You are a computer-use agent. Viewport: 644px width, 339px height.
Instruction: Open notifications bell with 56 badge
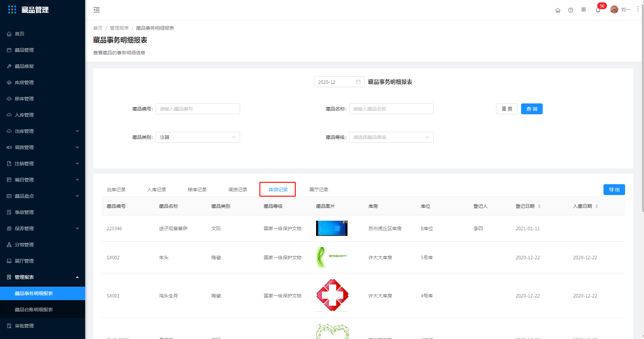[598, 10]
